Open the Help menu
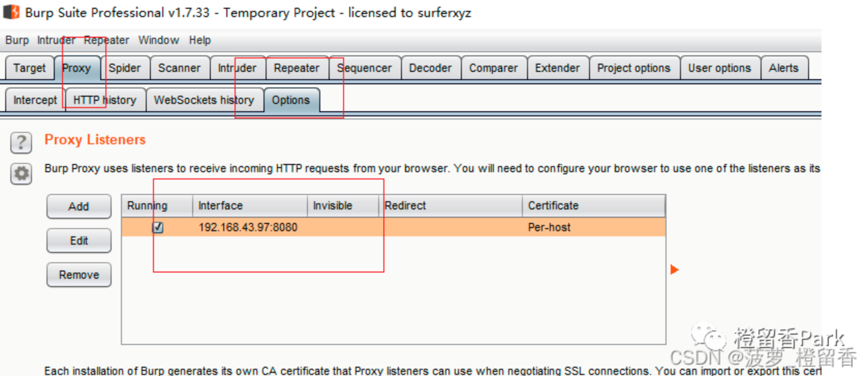The width and height of the screenshot is (868, 376). pyautogui.click(x=199, y=40)
